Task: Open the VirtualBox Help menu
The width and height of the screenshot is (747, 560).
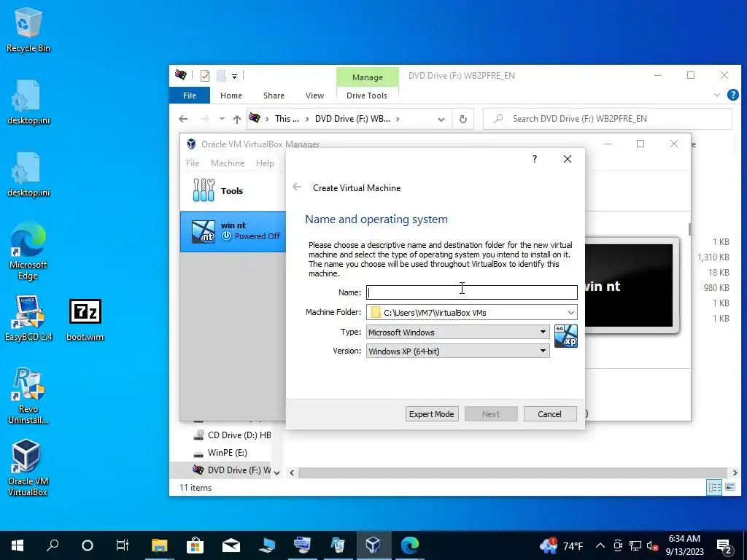Action: click(265, 163)
